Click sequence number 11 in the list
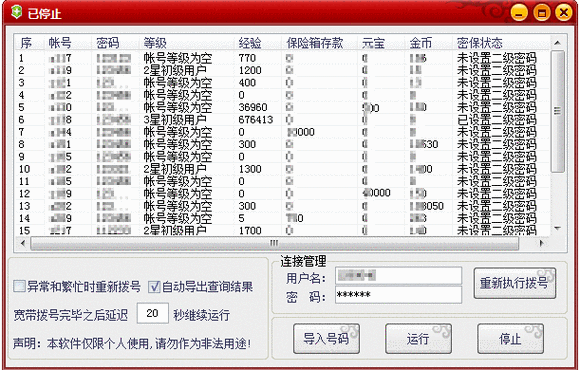580x370 pixels. (24, 181)
